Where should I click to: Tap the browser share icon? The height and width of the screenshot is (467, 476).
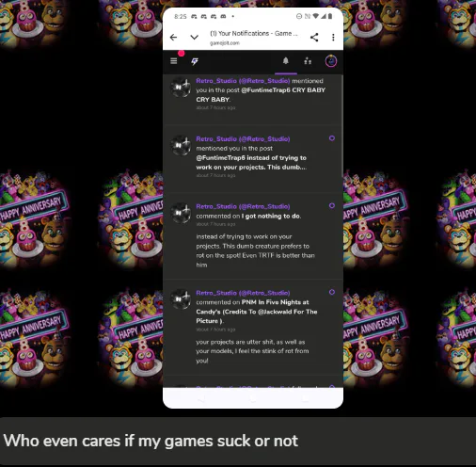[314, 38]
